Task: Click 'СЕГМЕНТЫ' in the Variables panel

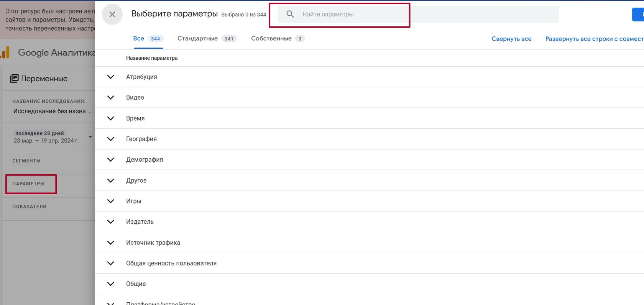Action: [x=26, y=161]
